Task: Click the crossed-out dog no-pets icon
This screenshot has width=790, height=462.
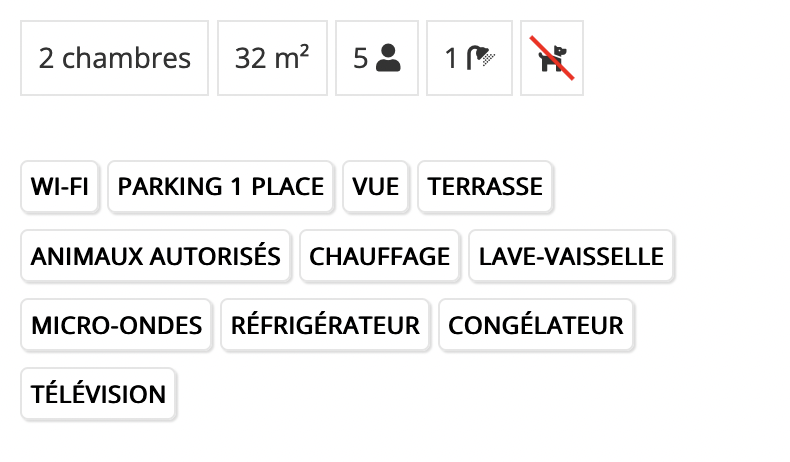Action: [x=552, y=58]
